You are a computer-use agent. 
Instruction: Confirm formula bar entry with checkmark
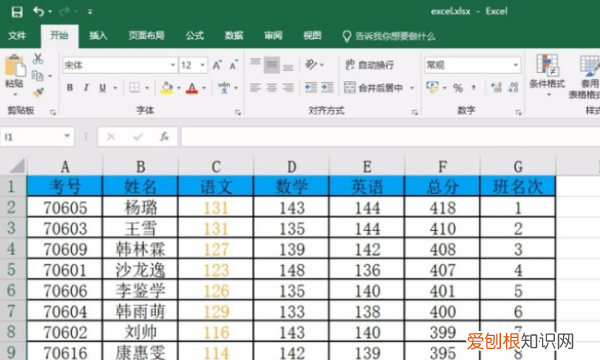[x=138, y=137]
